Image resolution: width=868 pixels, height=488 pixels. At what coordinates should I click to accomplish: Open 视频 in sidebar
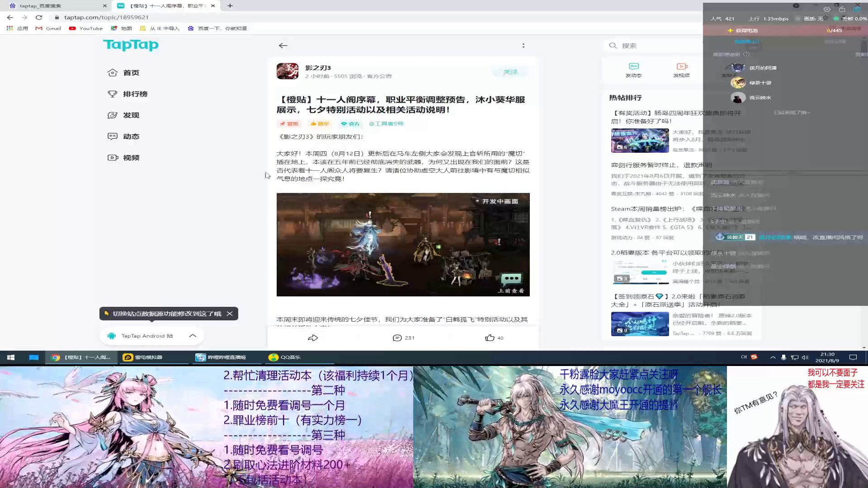(x=123, y=158)
